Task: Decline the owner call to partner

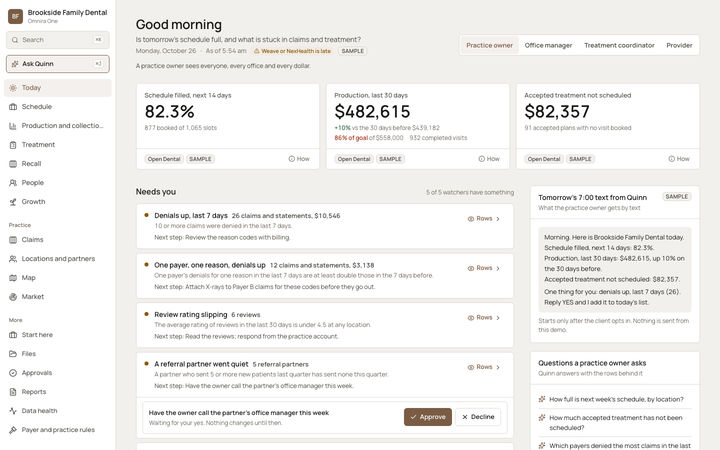Action: (478, 417)
